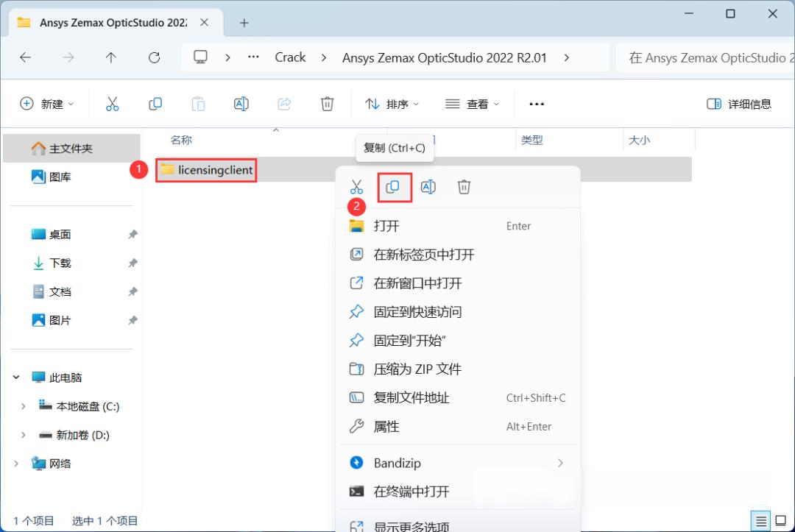Open the Bandizip submenu

pyautogui.click(x=458, y=463)
